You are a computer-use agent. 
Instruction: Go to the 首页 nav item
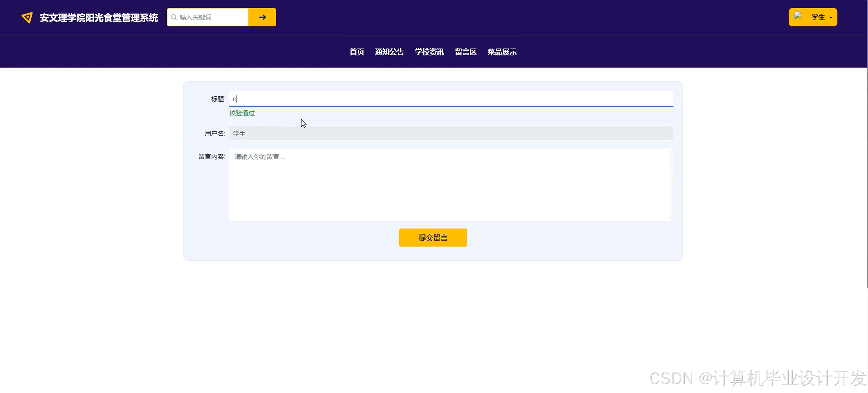click(x=356, y=52)
